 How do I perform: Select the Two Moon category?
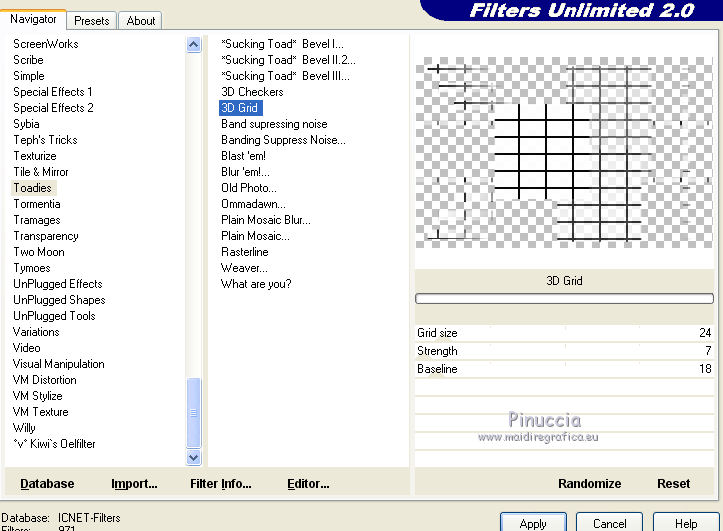pyautogui.click(x=39, y=252)
